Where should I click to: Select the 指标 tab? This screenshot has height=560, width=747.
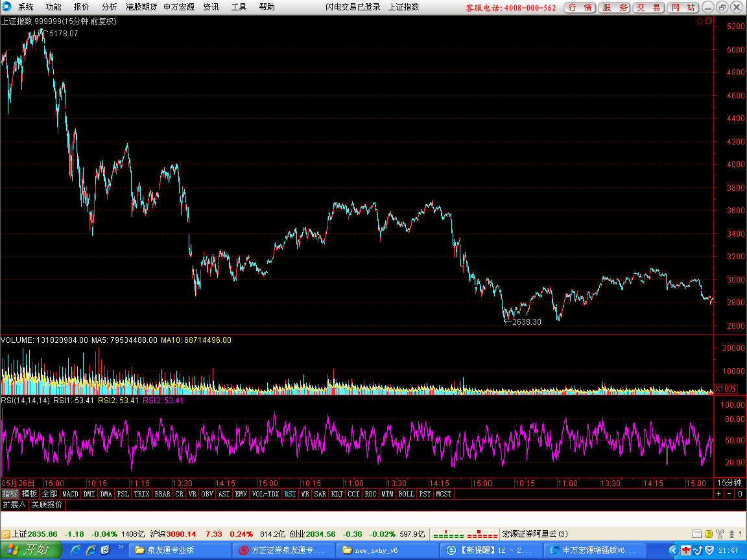[x=10, y=494]
